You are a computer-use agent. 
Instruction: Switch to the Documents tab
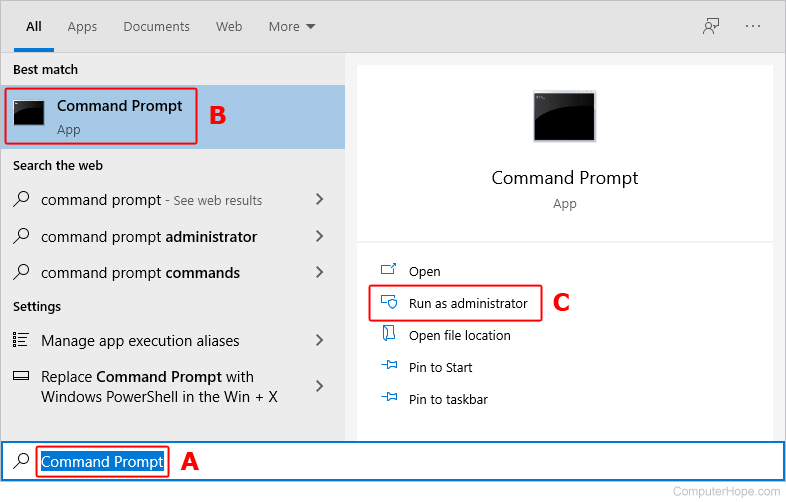tap(156, 27)
